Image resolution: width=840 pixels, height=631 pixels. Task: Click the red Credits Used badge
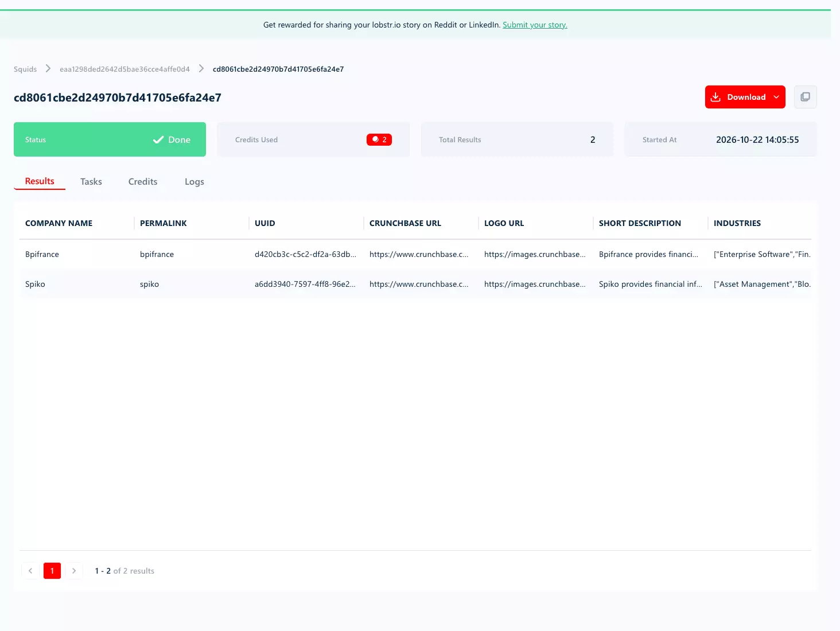pos(379,139)
